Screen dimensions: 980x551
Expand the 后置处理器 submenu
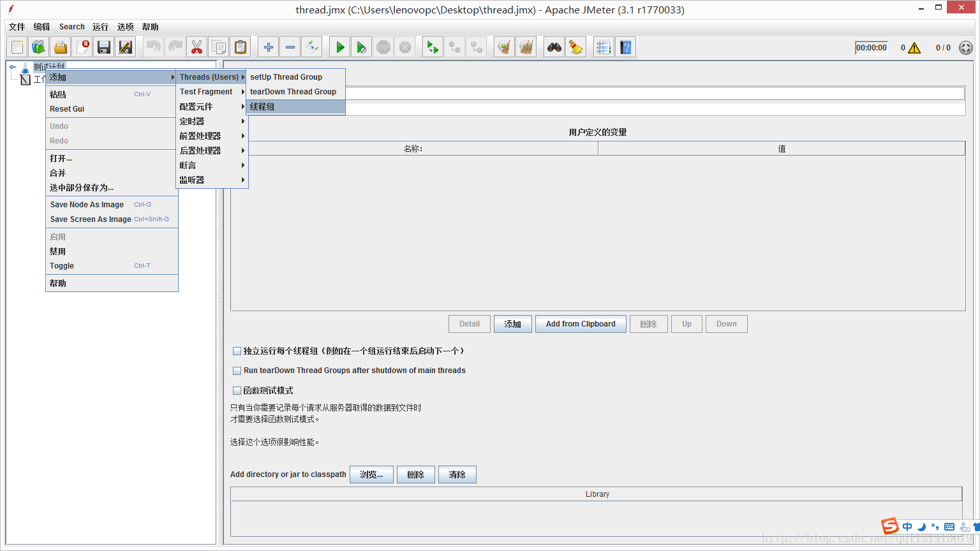[212, 151]
